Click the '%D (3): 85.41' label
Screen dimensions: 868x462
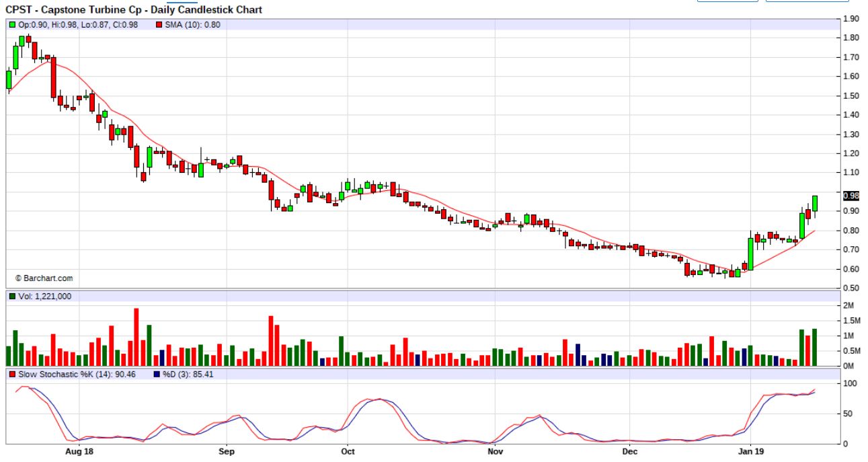pyautogui.click(x=188, y=374)
